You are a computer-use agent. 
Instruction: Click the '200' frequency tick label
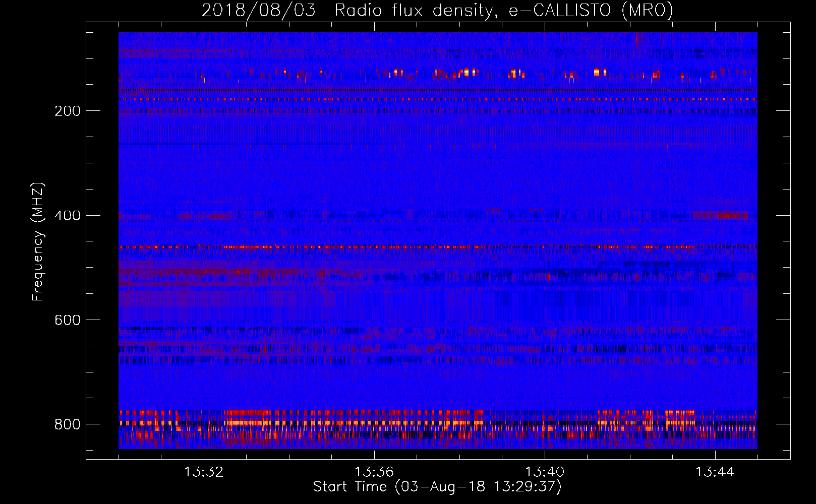point(68,111)
